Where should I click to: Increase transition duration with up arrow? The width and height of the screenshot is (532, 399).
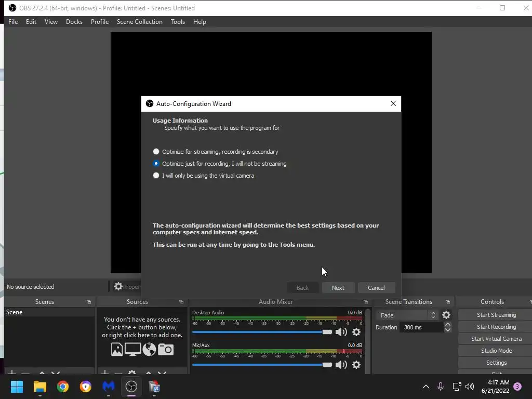447,325
